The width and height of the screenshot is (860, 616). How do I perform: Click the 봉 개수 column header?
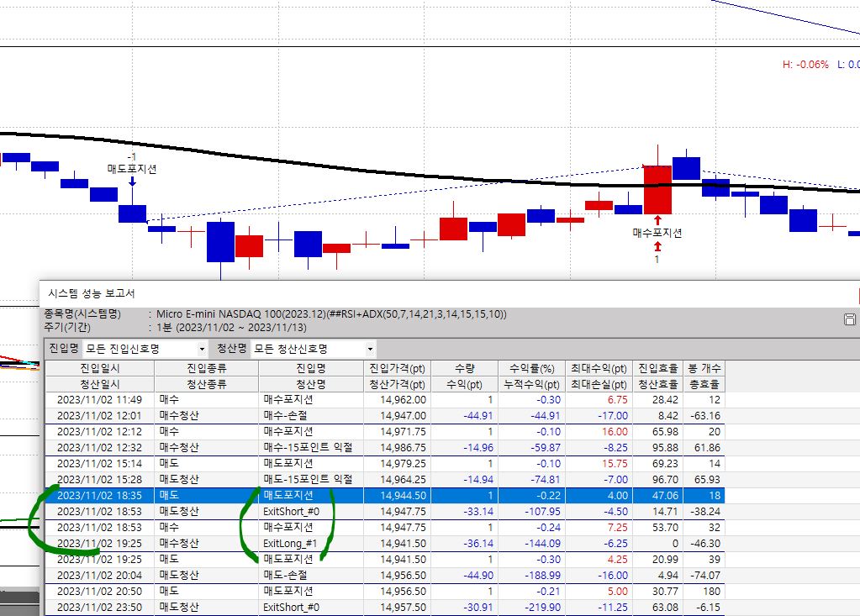pos(703,368)
